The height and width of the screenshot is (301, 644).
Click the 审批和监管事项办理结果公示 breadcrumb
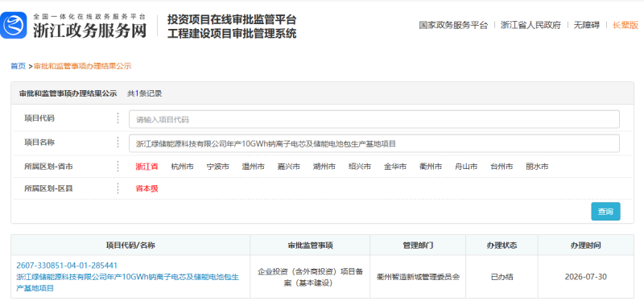pyautogui.click(x=83, y=66)
